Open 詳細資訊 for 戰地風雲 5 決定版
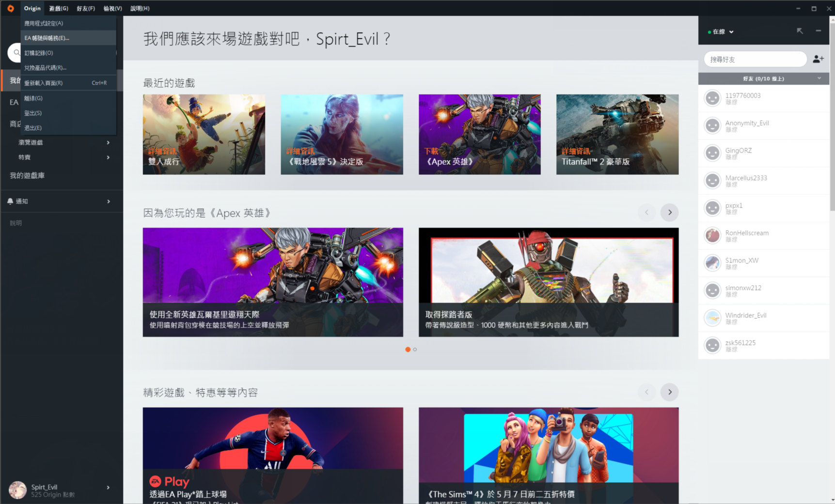 [x=300, y=151]
